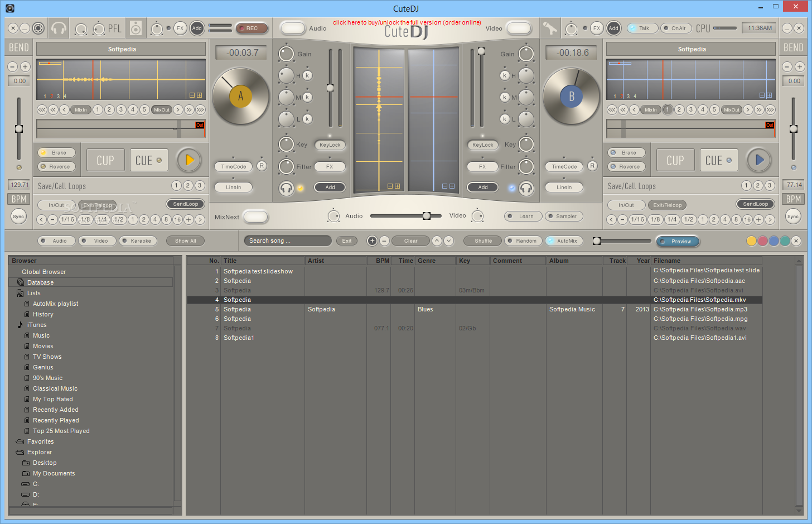The height and width of the screenshot is (524, 812).
Task: Click the H band kill button on deck A mixer
Action: [307, 75]
